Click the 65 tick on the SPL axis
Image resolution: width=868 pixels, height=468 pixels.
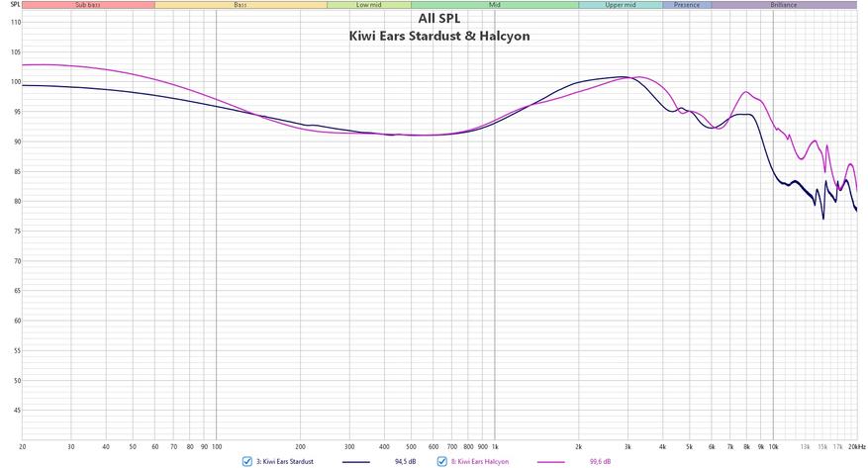pyautogui.click(x=16, y=291)
